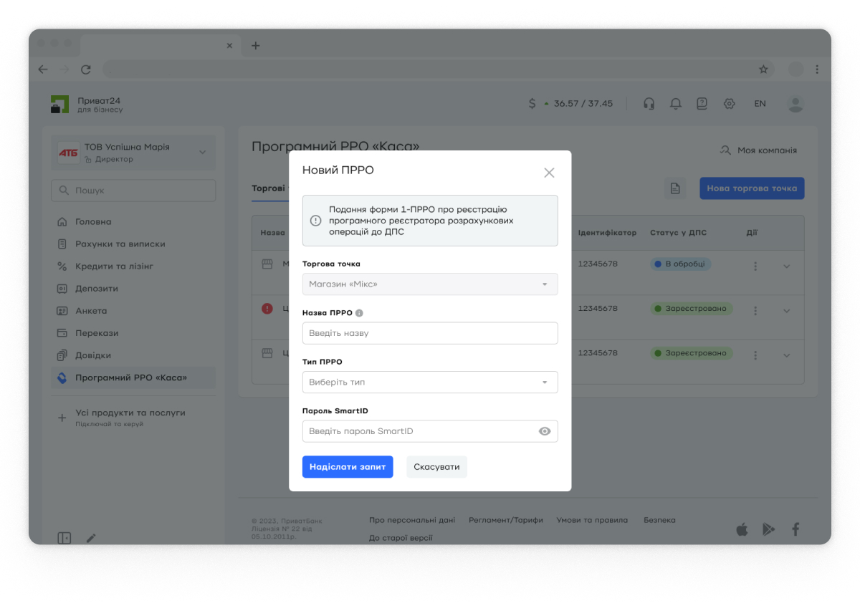Open the Тип ПРРО dropdown
This screenshot has height=616, width=860.
430,382
